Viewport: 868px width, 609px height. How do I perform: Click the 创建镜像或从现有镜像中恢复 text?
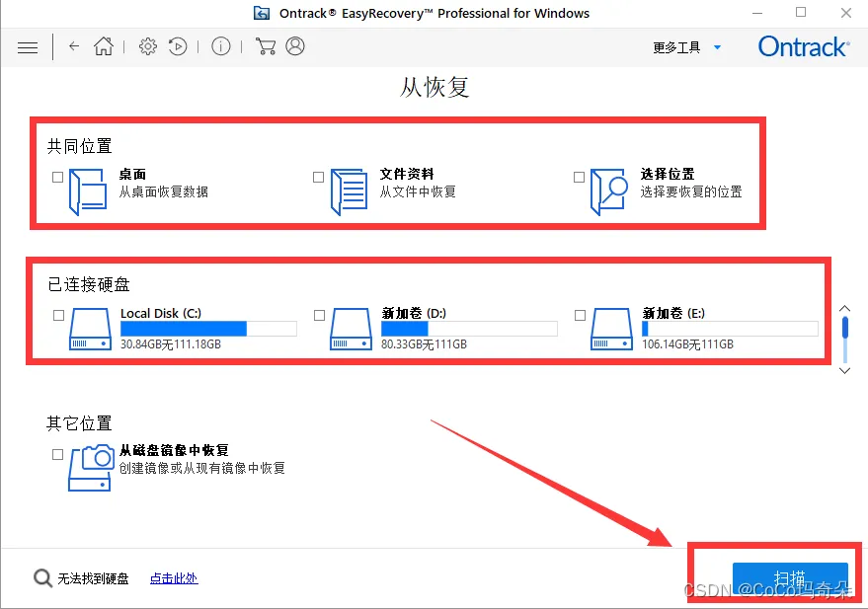coord(202,469)
